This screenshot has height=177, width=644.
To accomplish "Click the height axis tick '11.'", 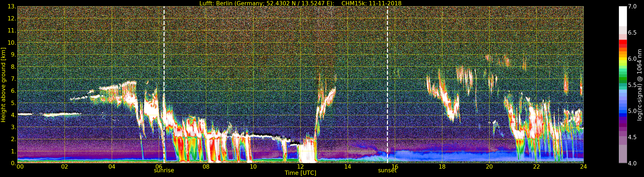I will (12, 31).
